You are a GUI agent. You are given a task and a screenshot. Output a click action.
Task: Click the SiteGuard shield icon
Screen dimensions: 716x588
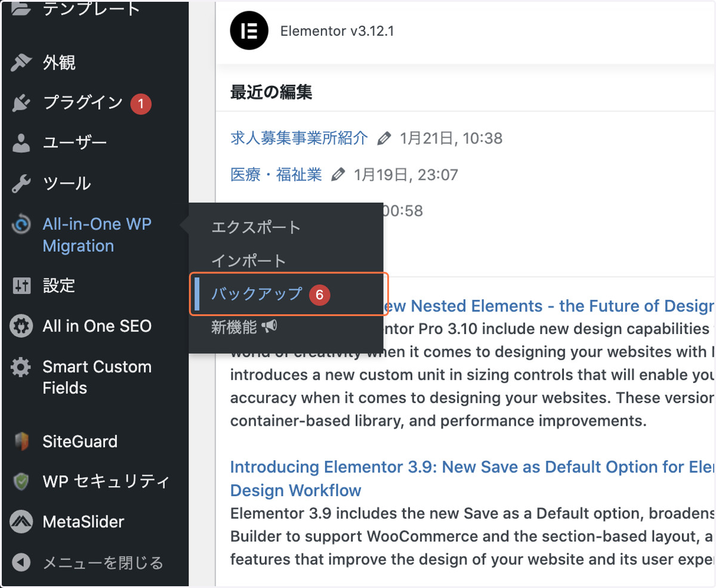coord(21,442)
